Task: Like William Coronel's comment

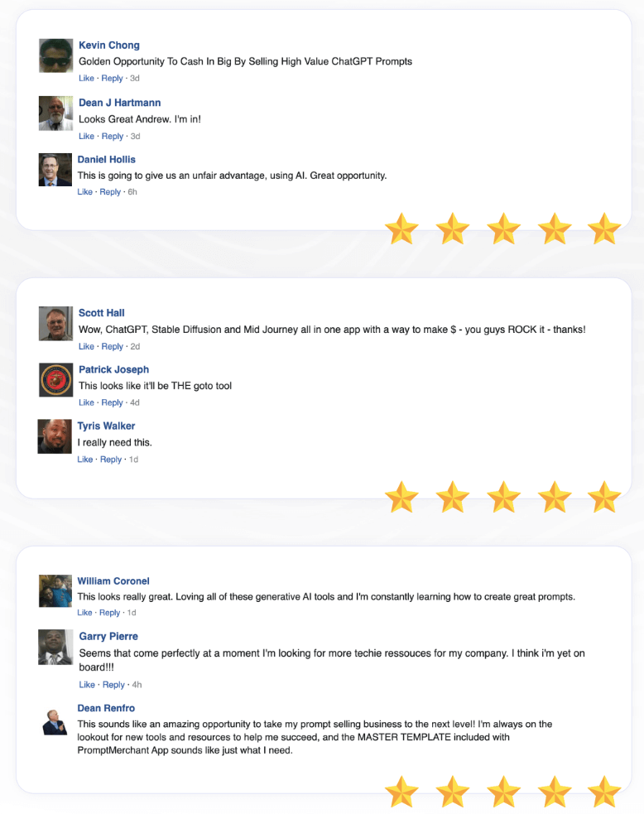Action: point(85,613)
